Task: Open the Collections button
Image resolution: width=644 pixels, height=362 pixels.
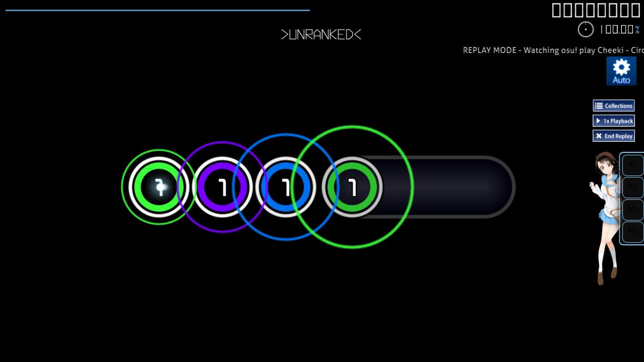Action: click(613, 106)
